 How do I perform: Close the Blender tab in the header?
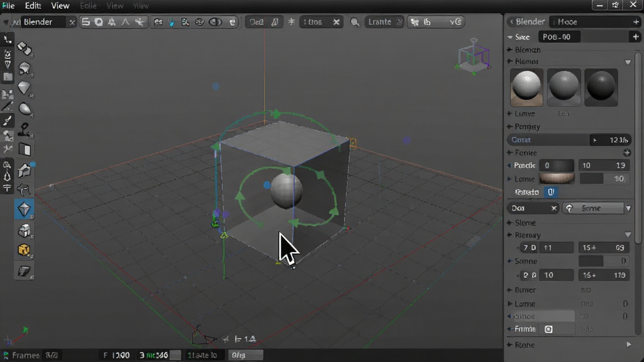(72, 22)
